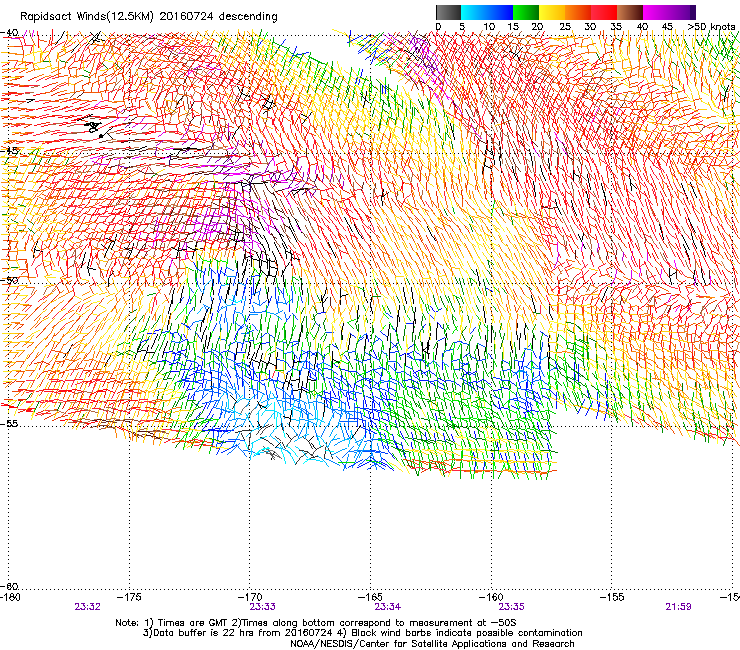
Task: Click the gray 0-5 knots legend swatch
Action: pos(448,12)
